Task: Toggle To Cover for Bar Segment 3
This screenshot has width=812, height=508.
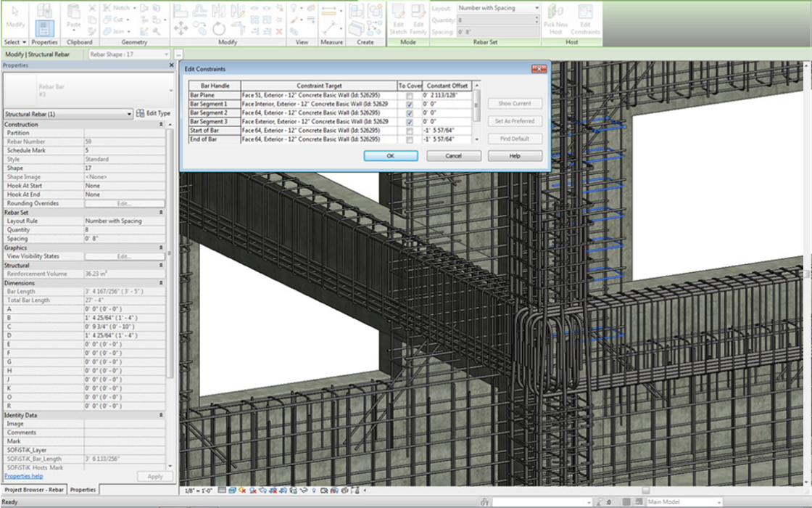Action: (411, 121)
